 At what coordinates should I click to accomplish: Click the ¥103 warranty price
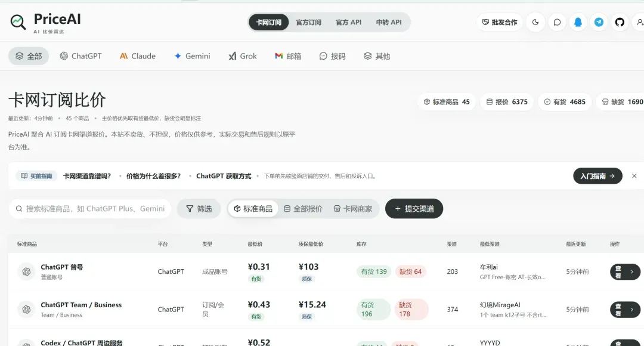[x=308, y=267]
